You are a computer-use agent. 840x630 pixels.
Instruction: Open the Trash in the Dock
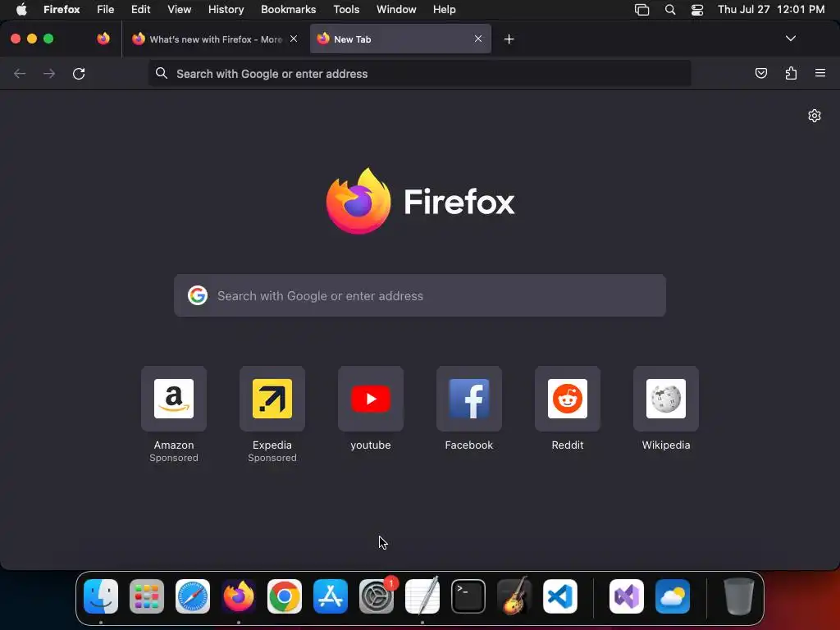click(739, 596)
